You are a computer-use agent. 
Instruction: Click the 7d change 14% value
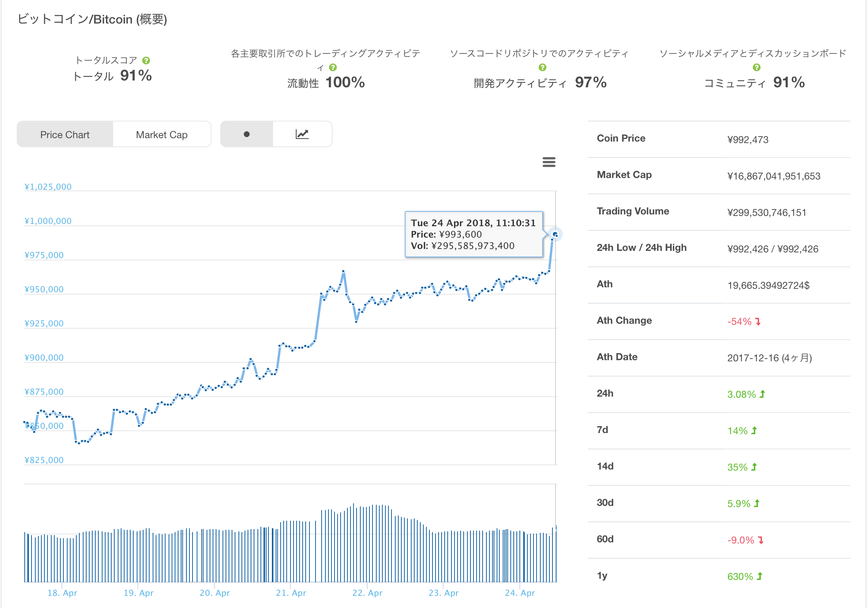742,431
